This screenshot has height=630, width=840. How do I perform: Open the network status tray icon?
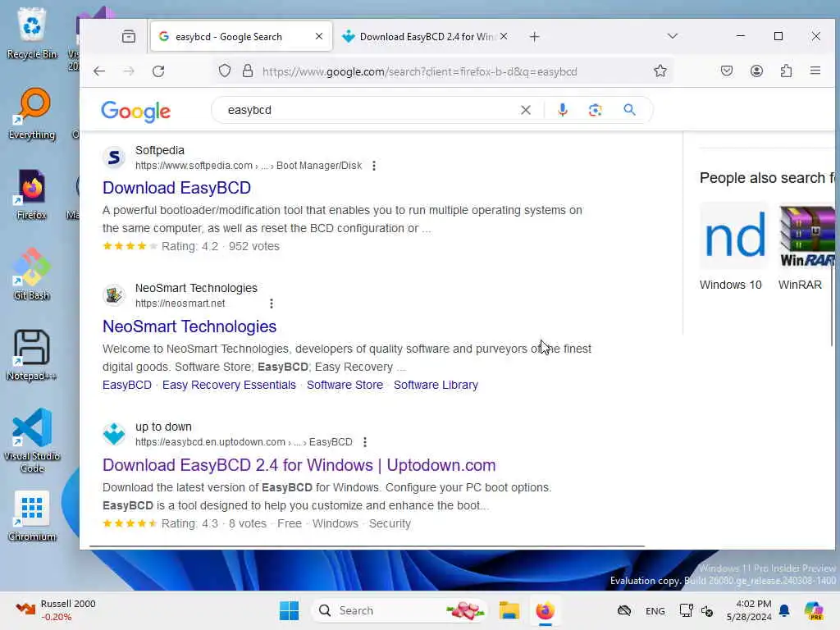686,610
